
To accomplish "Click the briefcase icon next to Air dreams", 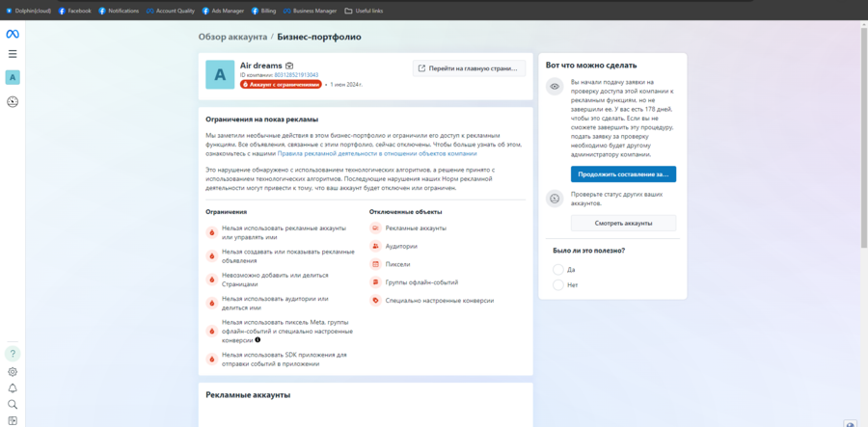I will pyautogui.click(x=289, y=66).
